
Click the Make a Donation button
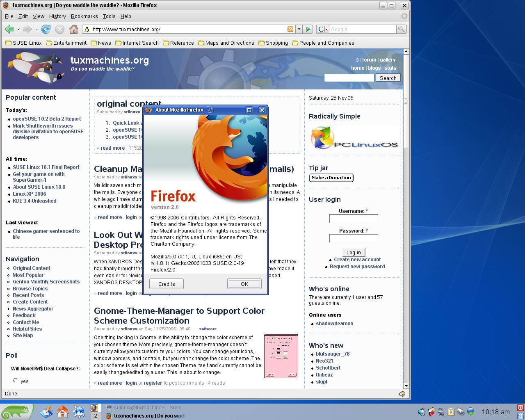[x=331, y=178]
